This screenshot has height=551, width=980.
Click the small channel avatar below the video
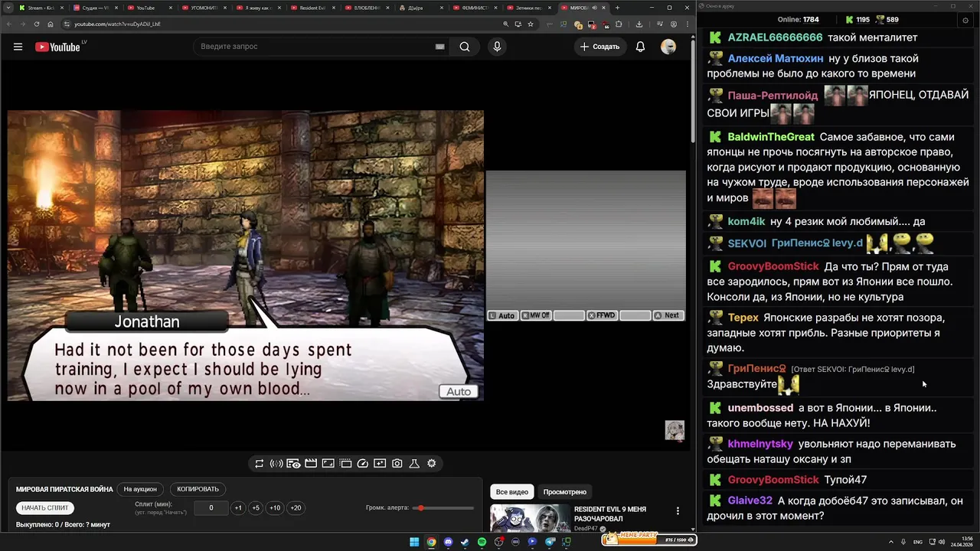tap(675, 430)
